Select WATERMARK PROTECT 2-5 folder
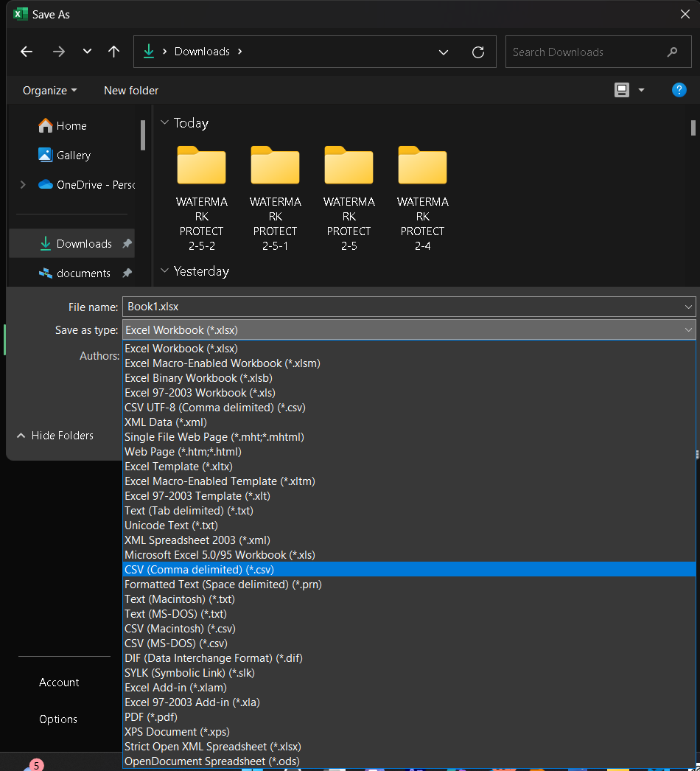This screenshot has height=771, width=700. [x=349, y=199]
